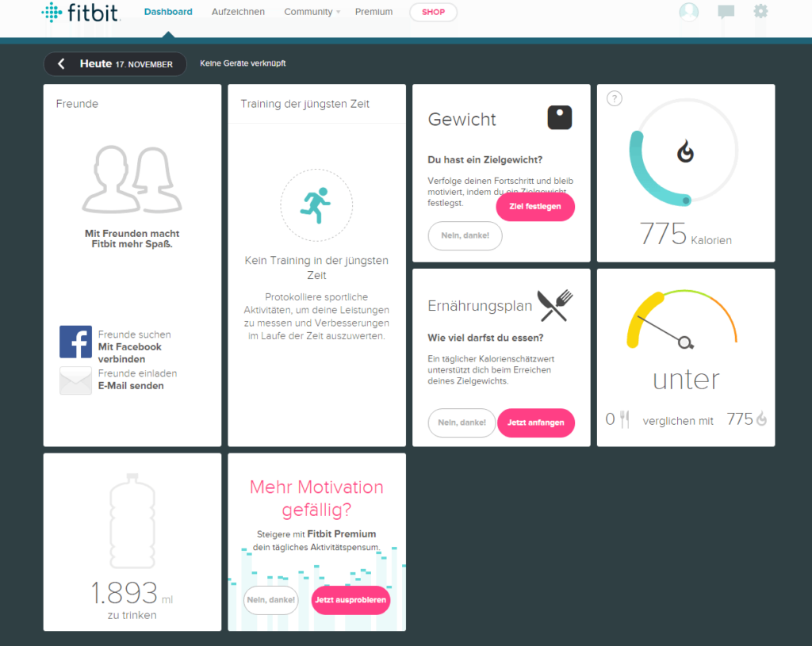The width and height of the screenshot is (812, 646).
Task: Click 'Du hast ein Zielgewicht?' text
Action: pyautogui.click(x=485, y=160)
